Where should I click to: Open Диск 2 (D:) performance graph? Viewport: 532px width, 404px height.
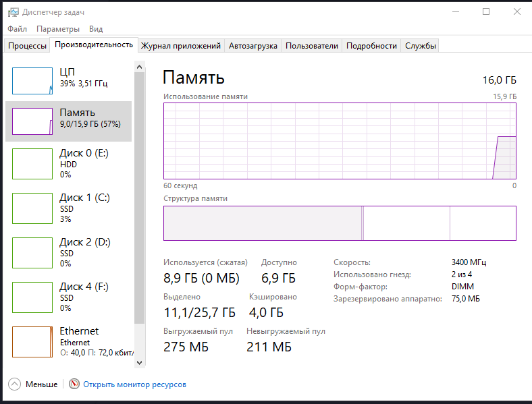point(32,252)
